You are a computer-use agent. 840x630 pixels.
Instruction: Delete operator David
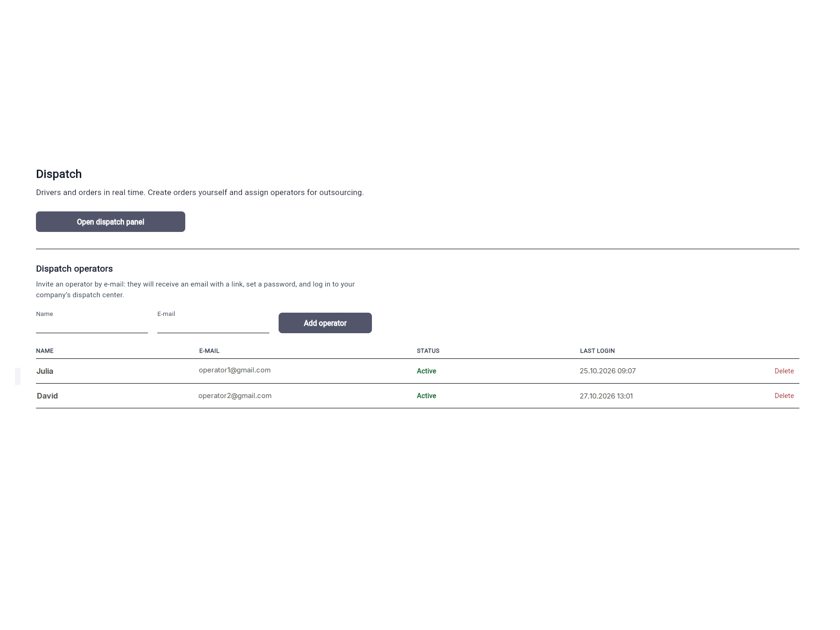(784, 396)
